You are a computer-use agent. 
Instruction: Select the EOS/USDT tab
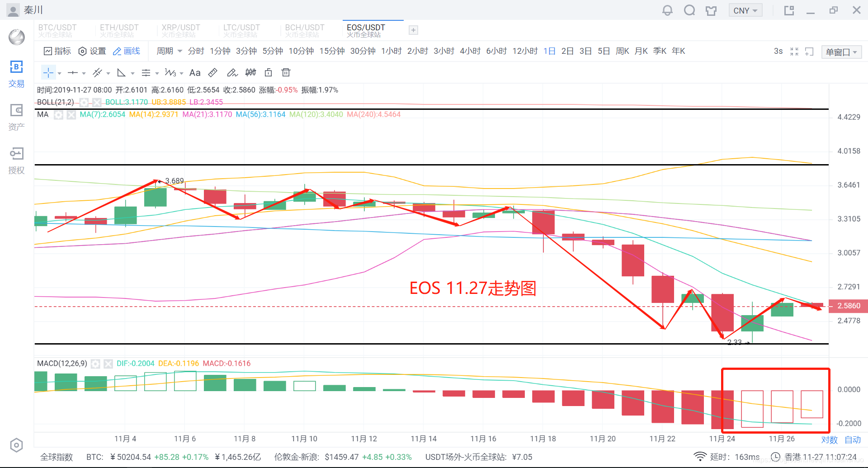pyautogui.click(x=373, y=30)
